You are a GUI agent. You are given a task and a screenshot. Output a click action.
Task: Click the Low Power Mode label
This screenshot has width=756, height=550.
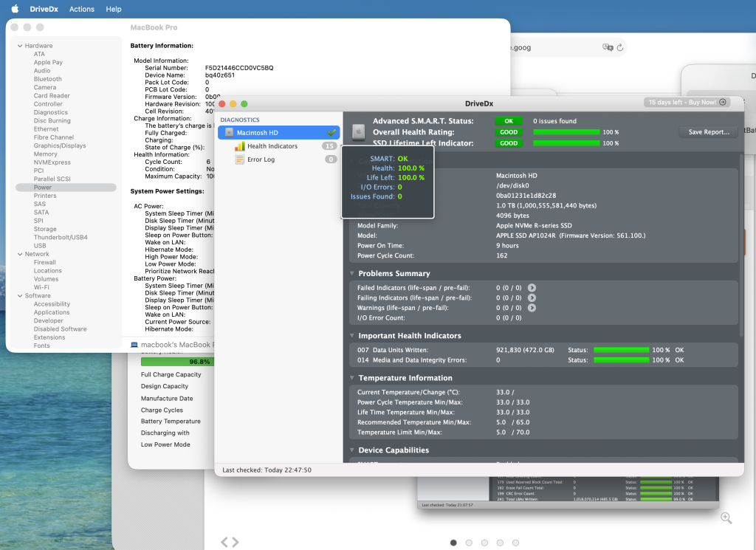coord(165,444)
